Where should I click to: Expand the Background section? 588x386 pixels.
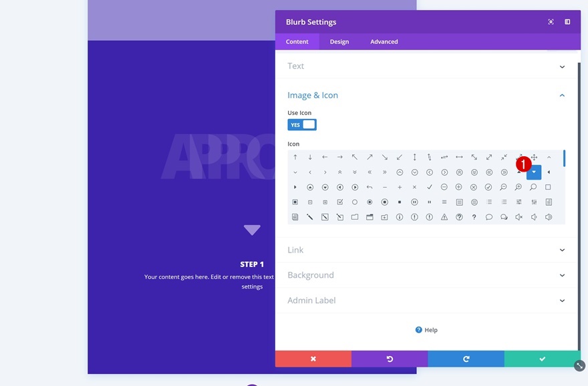click(426, 275)
